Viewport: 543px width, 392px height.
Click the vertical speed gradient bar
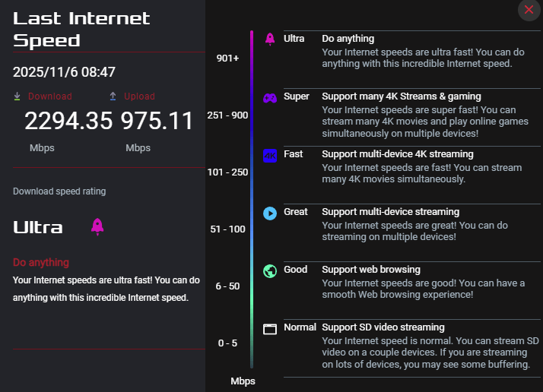[252, 198]
